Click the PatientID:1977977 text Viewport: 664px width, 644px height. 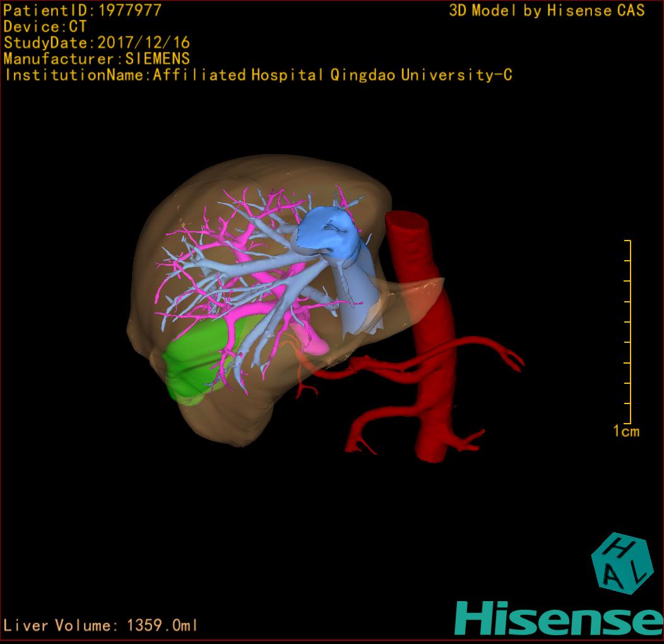coord(82,10)
